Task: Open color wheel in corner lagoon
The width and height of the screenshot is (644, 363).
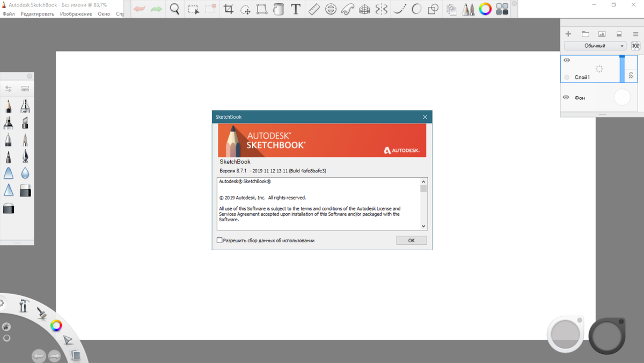Action: click(x=56, y=325)
